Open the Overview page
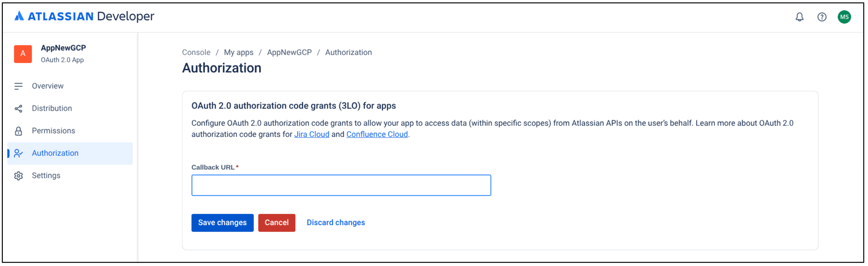868x266 pixels. 48,86
